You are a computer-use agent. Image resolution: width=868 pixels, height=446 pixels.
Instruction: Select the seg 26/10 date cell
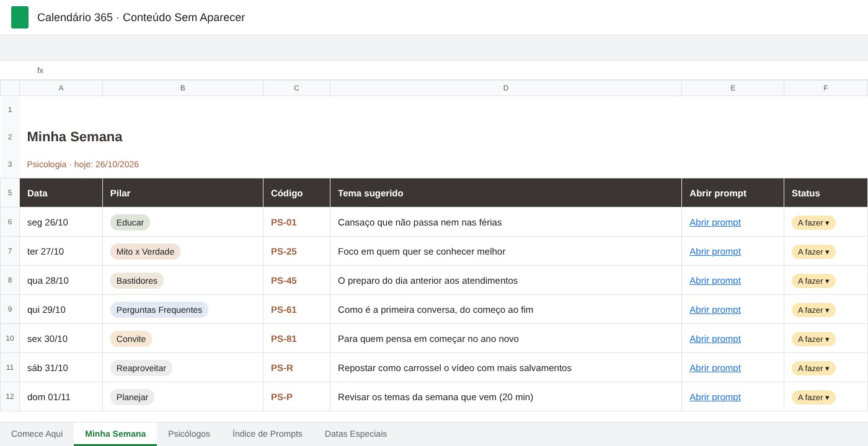[x=61, y=222]
